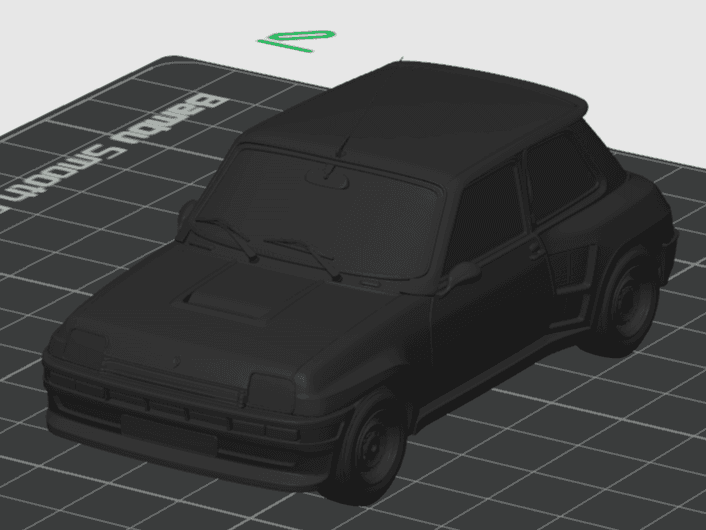Click the green plate number 01 label

(x=296, y=41)
